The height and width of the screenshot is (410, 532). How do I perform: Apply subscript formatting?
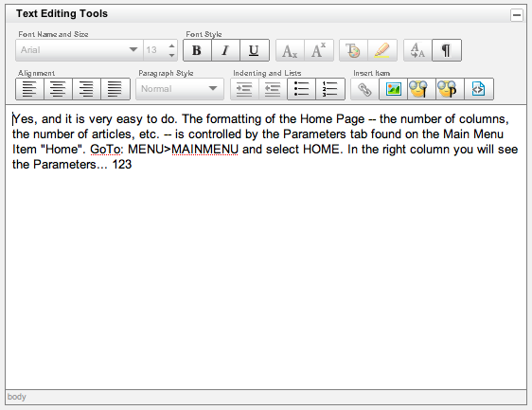[x=290, y=50]
